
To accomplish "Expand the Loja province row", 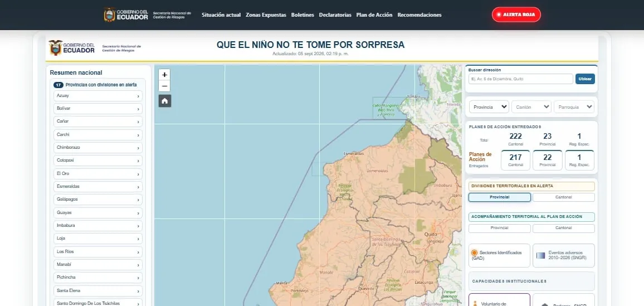I will click(97, 238).
